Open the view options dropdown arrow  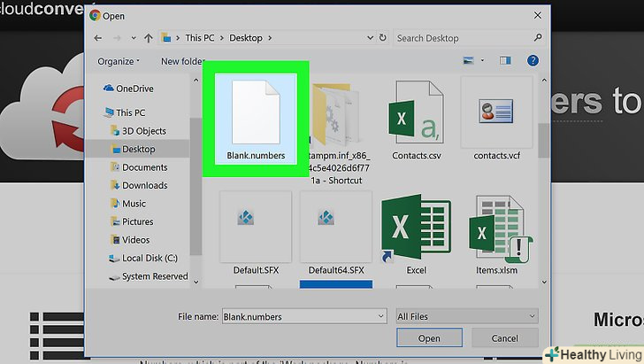[483, 61]
